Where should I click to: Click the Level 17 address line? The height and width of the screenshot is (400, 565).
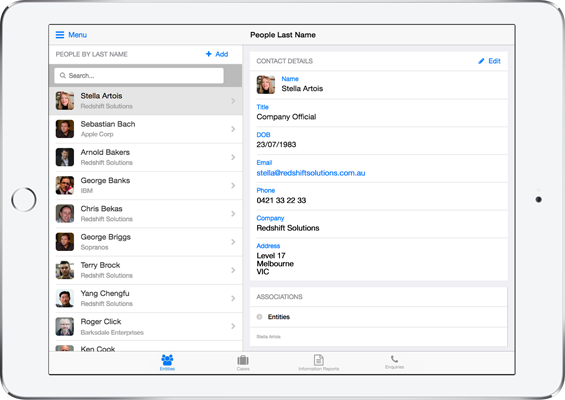(271, 255)
